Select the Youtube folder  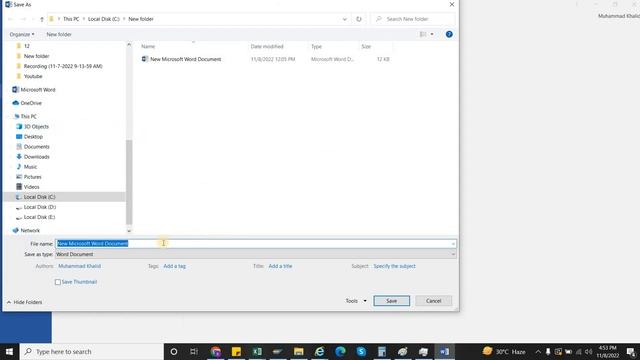pyautogui.click(x=33, y=76)
